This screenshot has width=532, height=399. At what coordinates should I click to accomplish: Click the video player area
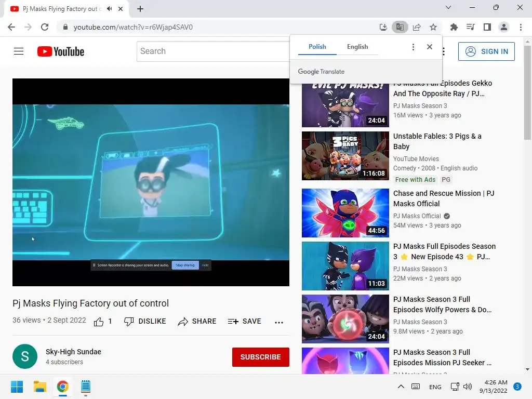pos(151,182)
